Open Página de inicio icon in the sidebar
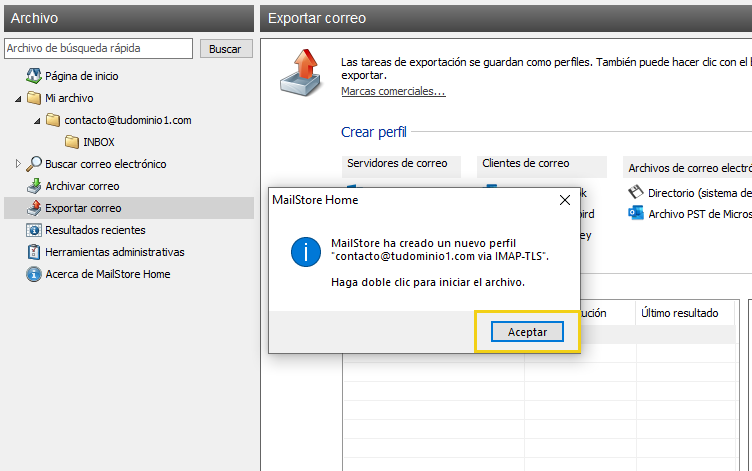Image resolution: width=752 pixels, height=471 pixels. point(34,75)
